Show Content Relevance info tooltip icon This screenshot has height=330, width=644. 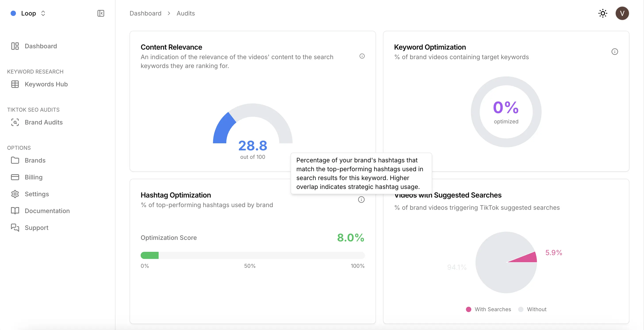(362, 56)
